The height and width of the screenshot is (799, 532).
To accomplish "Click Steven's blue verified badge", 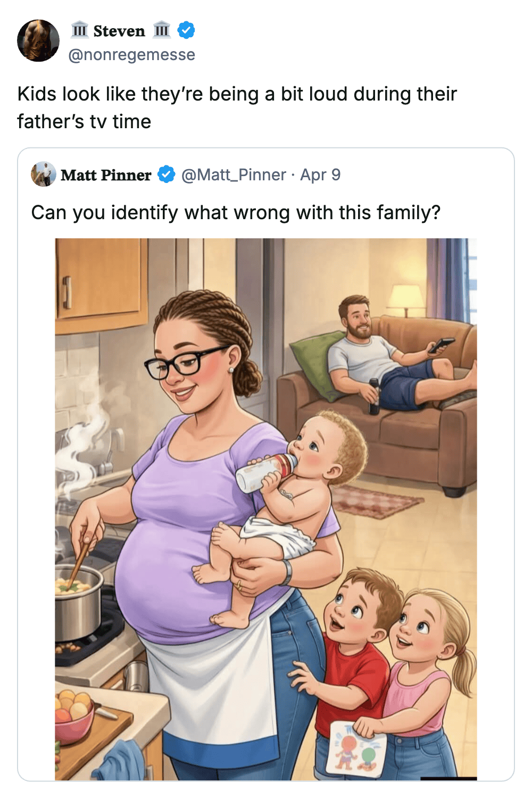I will click(186, 30).
